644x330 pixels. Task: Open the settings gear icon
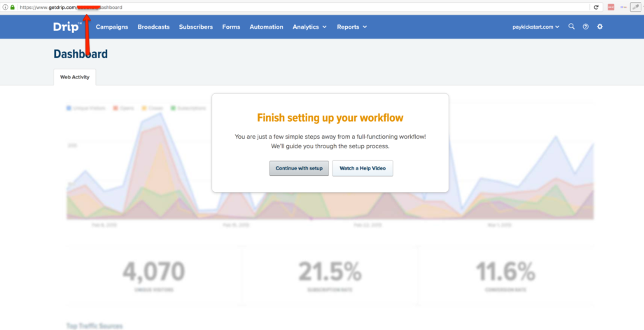tap(599, 27)
